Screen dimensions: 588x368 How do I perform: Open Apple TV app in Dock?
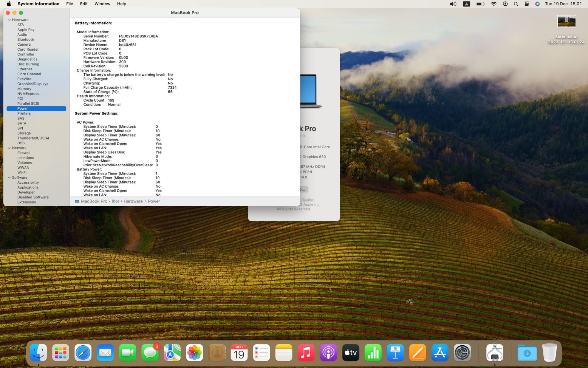tap(351, 352)
